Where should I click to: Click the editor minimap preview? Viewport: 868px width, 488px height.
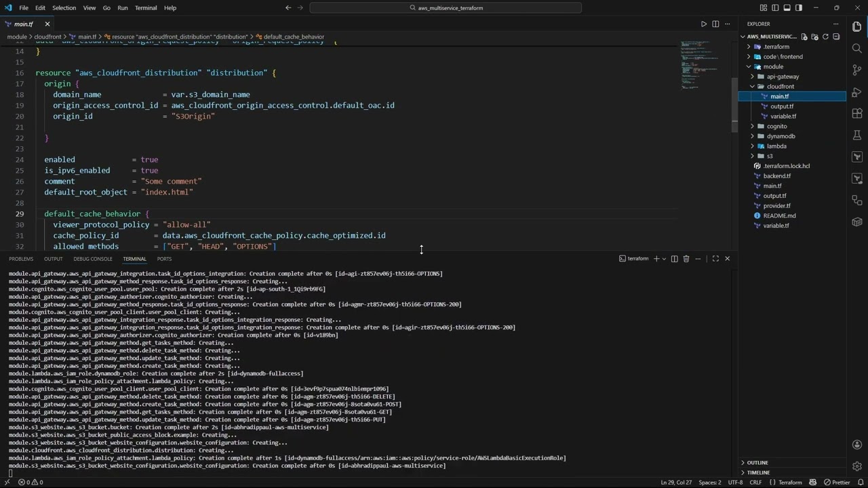pos(700,66)
